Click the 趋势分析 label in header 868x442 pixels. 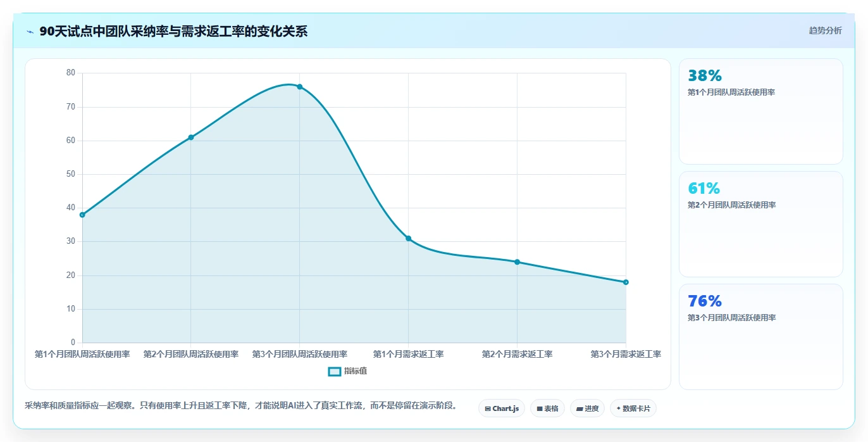click(825, 30)
